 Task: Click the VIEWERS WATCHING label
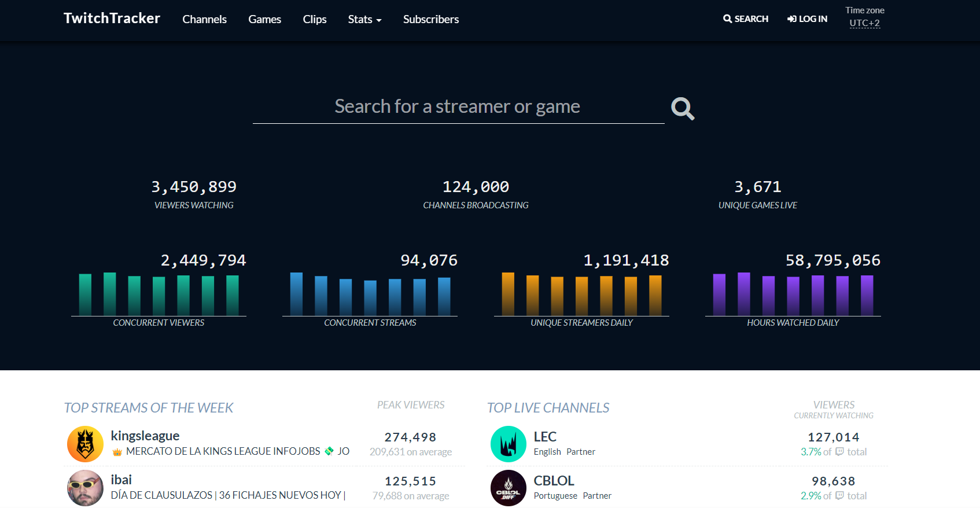coord(194,205)
